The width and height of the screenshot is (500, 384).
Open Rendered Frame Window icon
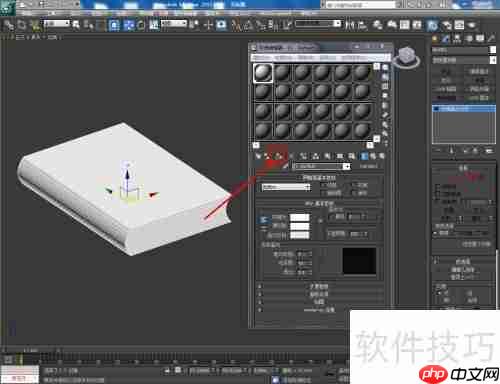point(459,25)
